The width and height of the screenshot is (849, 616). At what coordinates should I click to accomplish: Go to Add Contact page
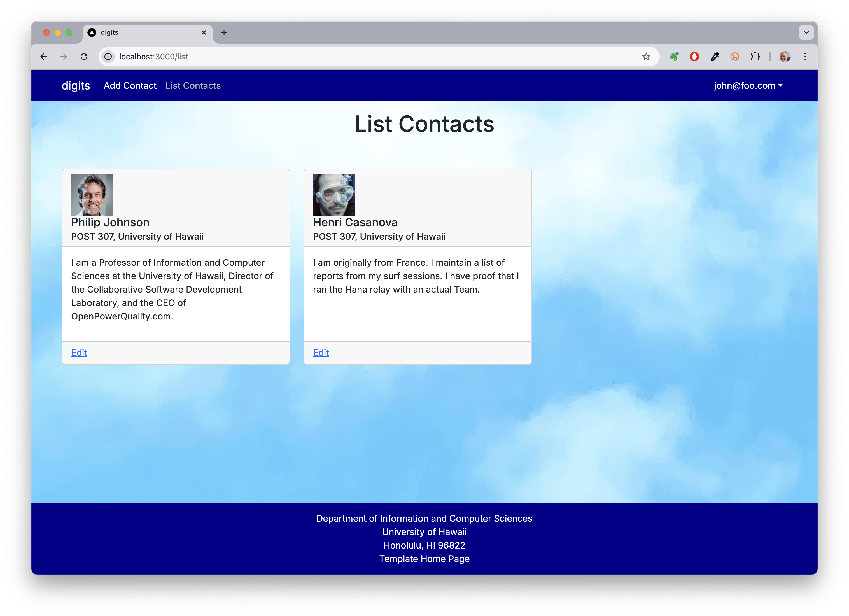[130, 86]
